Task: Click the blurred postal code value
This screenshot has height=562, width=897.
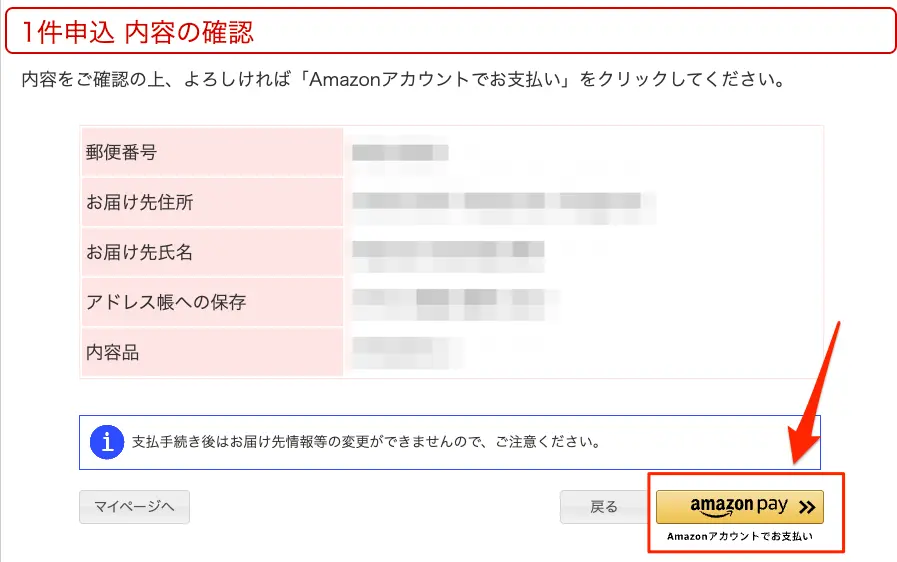Action: [x=399, y=153]
